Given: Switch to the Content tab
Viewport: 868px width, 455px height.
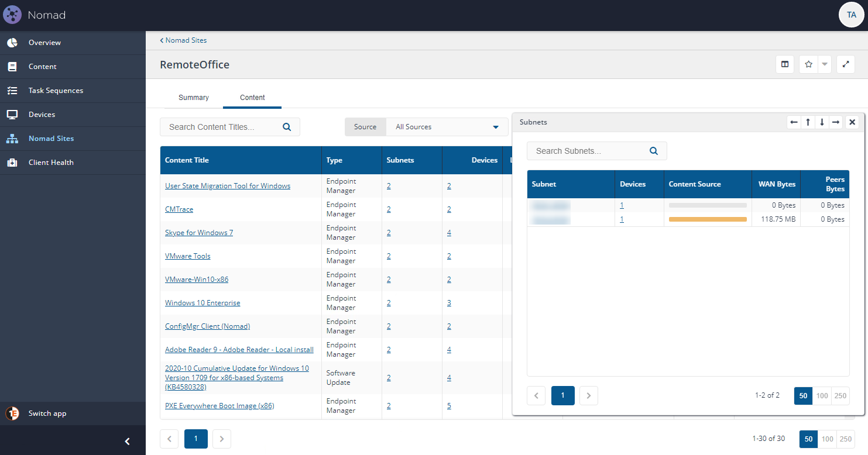Looking at the screenshot, I should [252, 98].
